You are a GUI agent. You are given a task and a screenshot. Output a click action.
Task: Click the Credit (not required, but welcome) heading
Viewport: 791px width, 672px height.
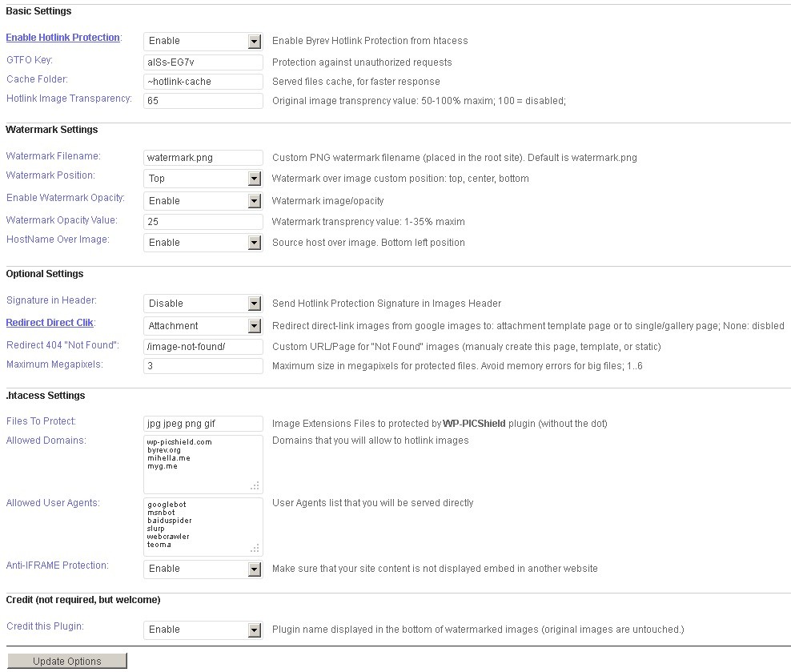83,600
